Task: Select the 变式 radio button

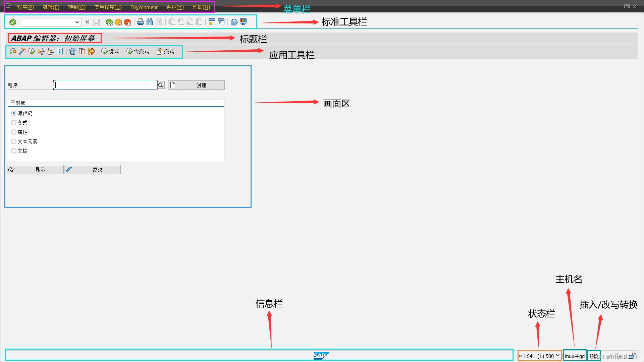Action: (x=13, y=123)
